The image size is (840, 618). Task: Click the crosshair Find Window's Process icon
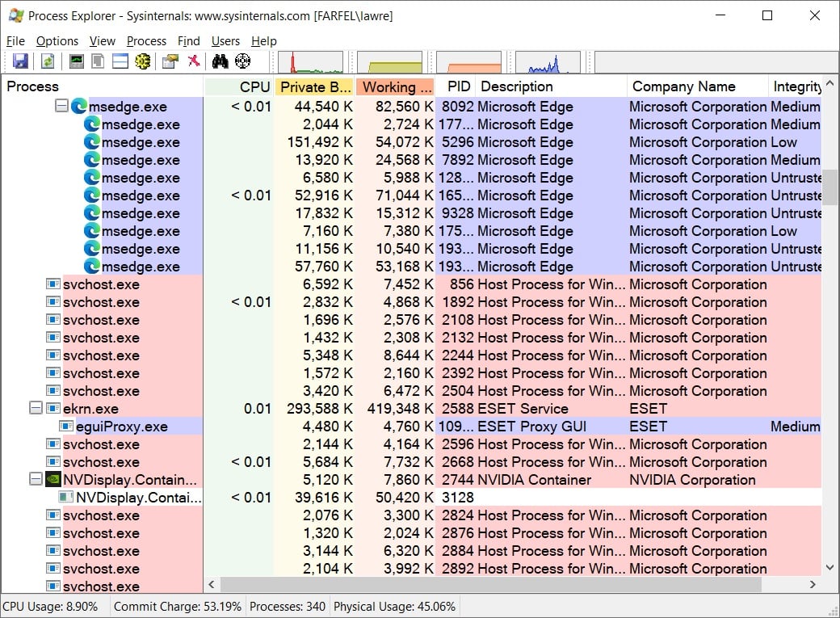pos(242,61)
